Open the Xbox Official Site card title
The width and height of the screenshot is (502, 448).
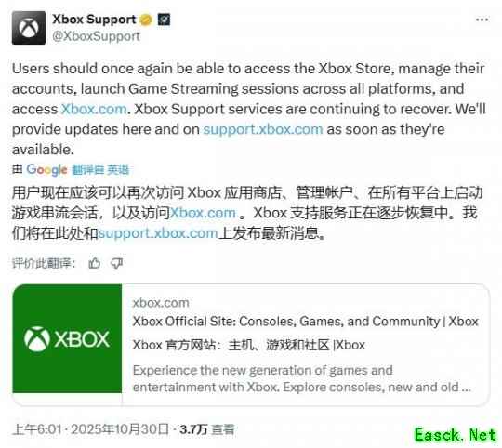tap(306, 322)
